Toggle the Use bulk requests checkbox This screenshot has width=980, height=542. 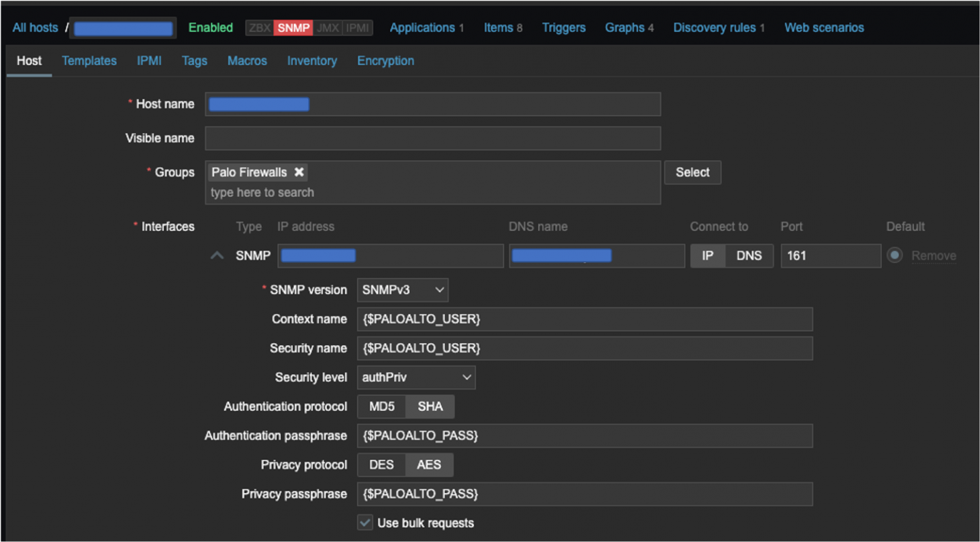pyautogui.click(x=365, y=523)
